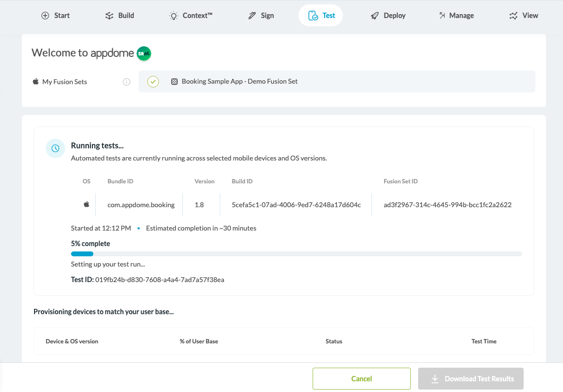Viewport: 563px width, 392px height.
Task: Click the Welcome to appdome heading
Action: (83, 53)
